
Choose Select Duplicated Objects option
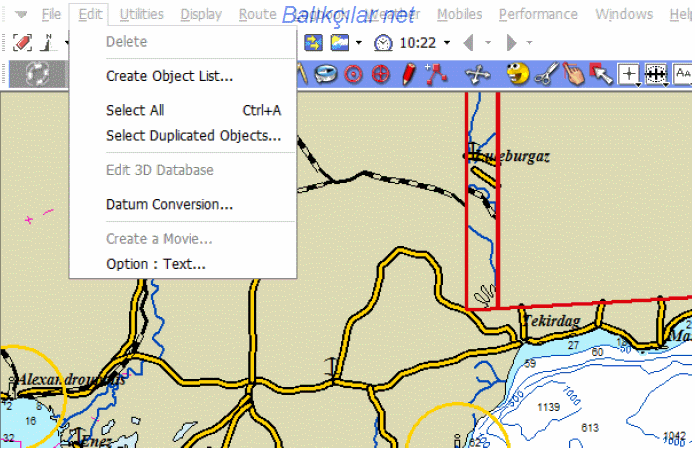193,136
